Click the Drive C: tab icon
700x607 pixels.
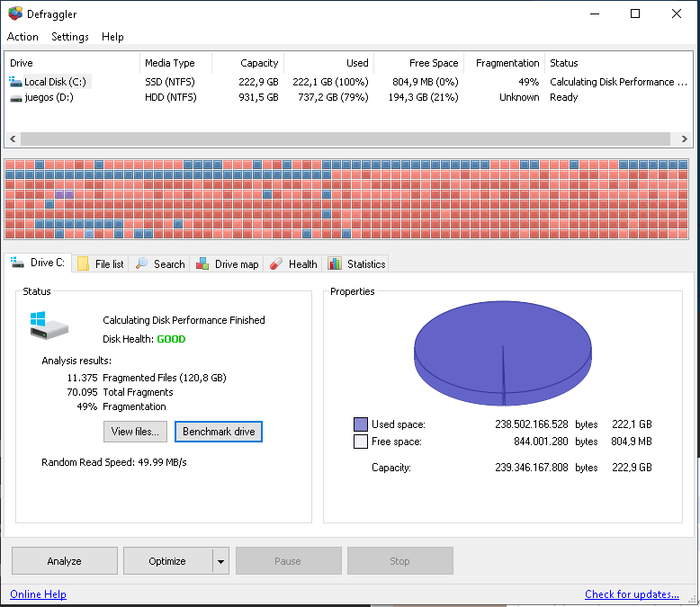17,263
